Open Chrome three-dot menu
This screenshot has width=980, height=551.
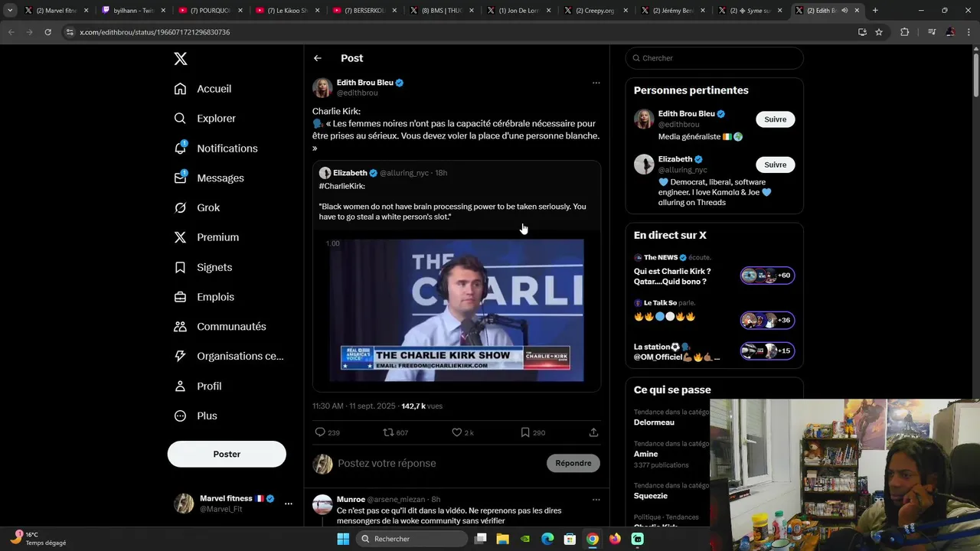coord(969,32)
